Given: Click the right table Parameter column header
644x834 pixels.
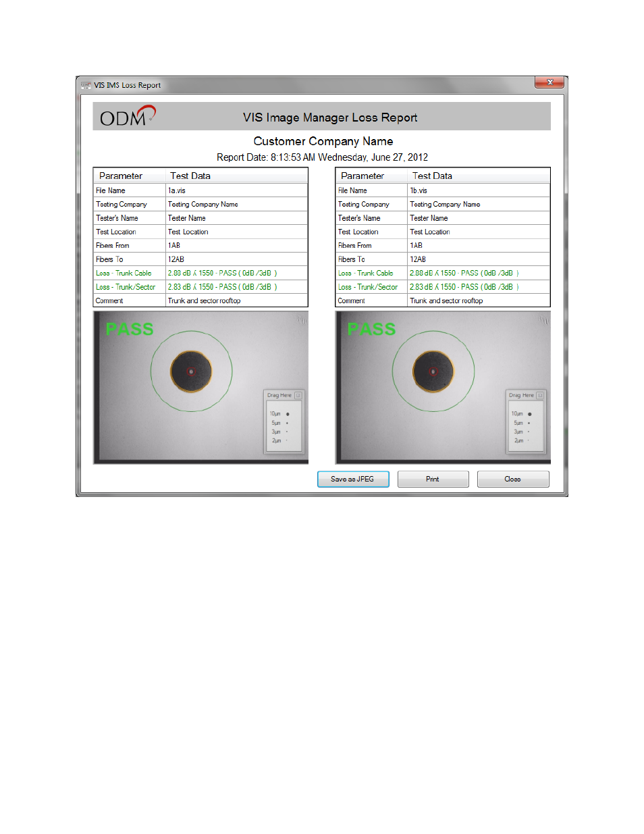Looking at the screenshot, I should 372,176.
